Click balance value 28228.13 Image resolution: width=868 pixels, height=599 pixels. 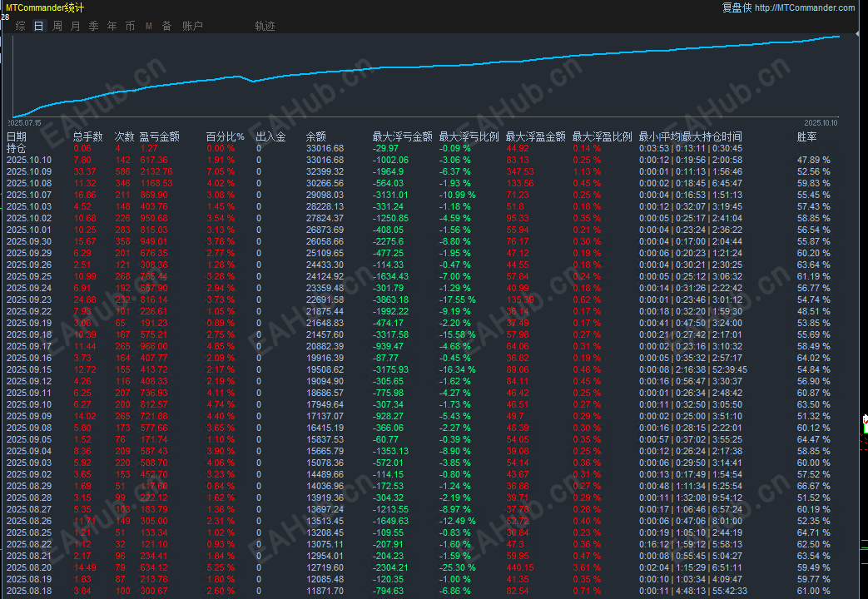(325, 206)
